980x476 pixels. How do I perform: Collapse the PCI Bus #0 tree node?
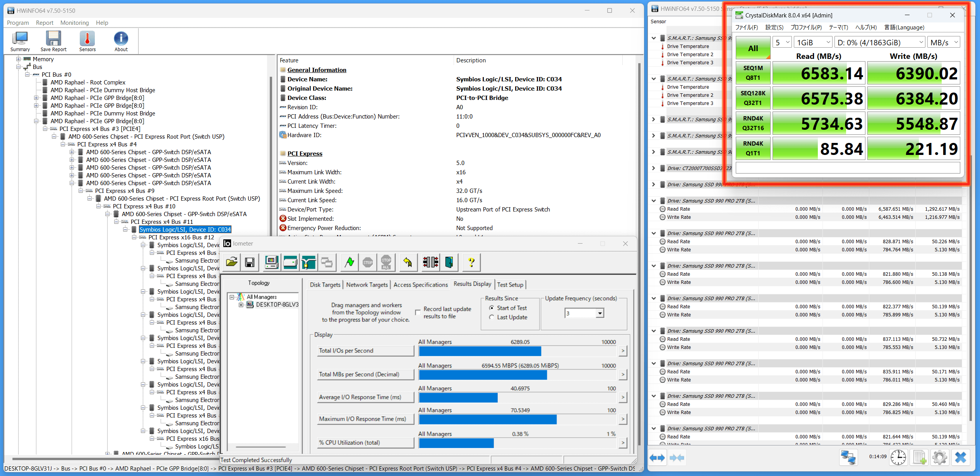click(27, 75)
